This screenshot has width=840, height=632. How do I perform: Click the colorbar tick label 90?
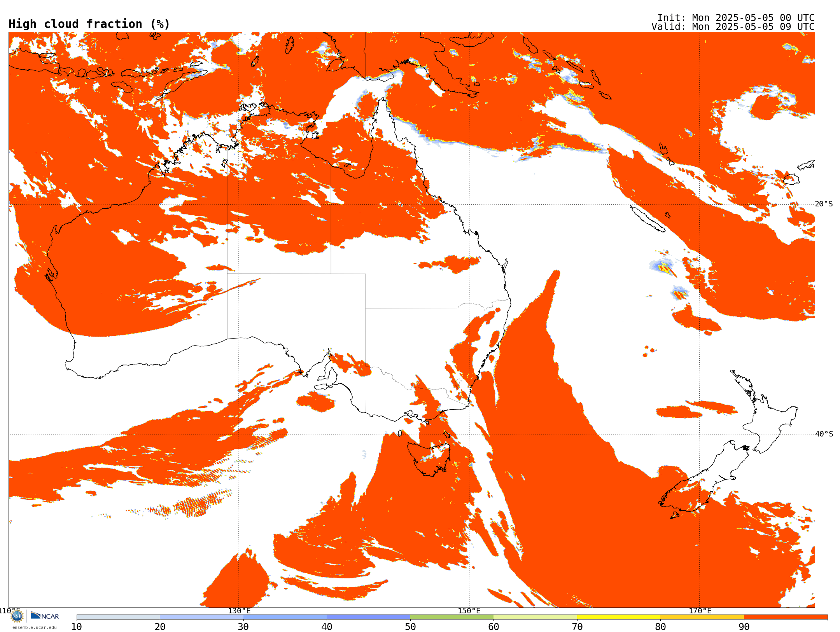pos(744,627)
